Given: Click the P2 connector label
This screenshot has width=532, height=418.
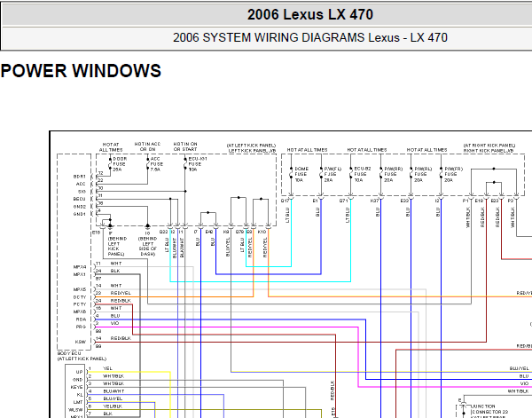Looking at the screenshot, I should 511,201.
